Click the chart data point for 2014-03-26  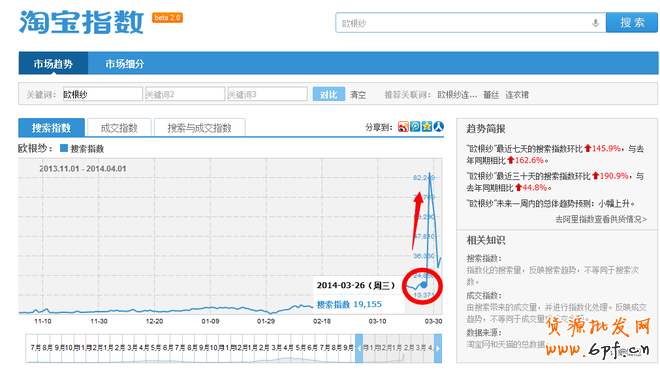424,285
